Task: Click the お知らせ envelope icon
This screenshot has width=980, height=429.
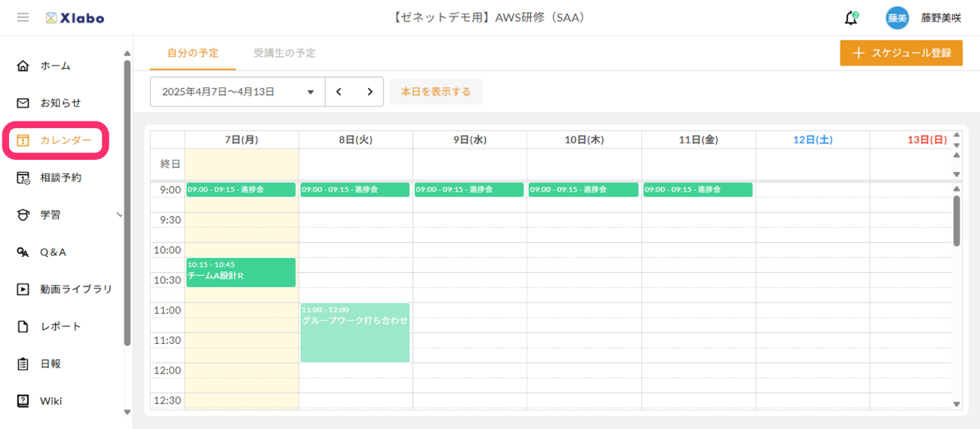Action: 23,103
